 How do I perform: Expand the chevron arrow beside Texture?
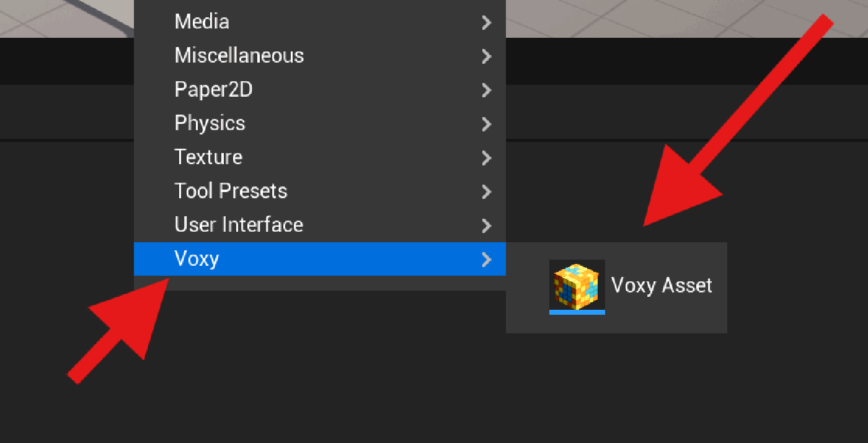point(487,158)
